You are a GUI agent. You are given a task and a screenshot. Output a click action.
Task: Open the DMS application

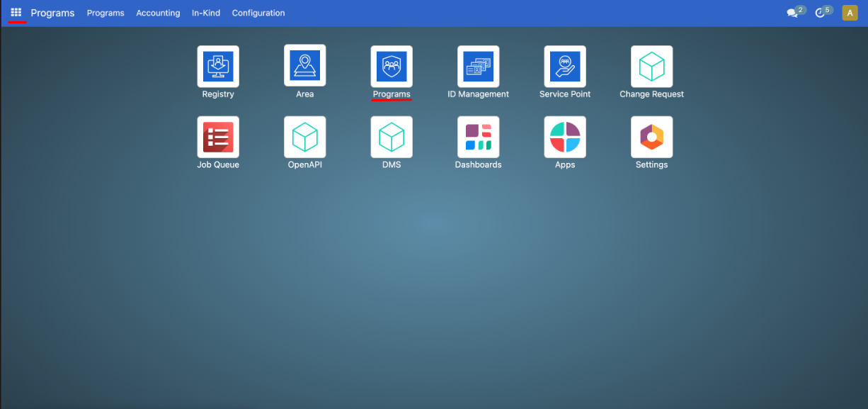392,137
